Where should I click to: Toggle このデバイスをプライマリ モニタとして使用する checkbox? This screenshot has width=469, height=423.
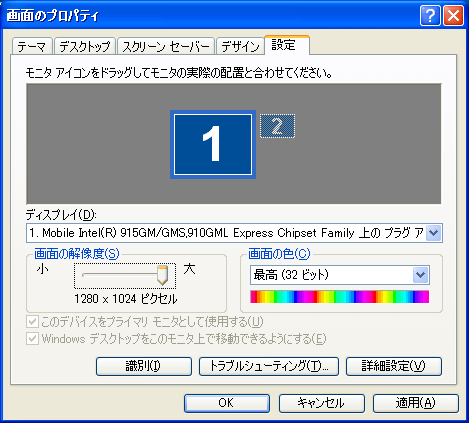[32, 322]
